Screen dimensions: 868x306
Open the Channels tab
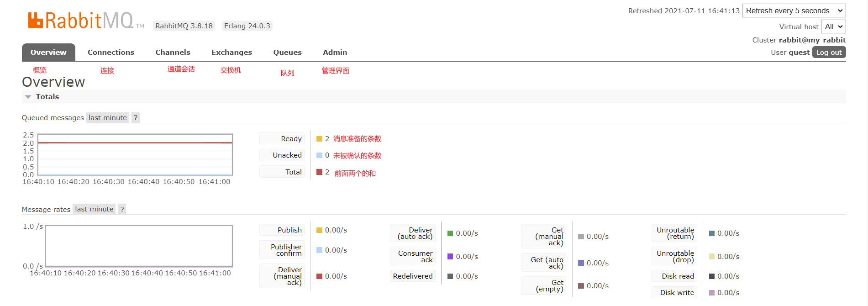coord(173,53)
